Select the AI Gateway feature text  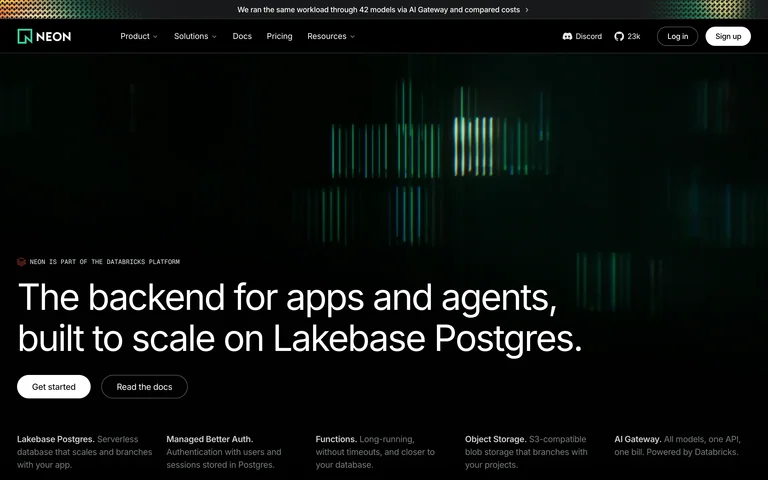coord(677,446)
